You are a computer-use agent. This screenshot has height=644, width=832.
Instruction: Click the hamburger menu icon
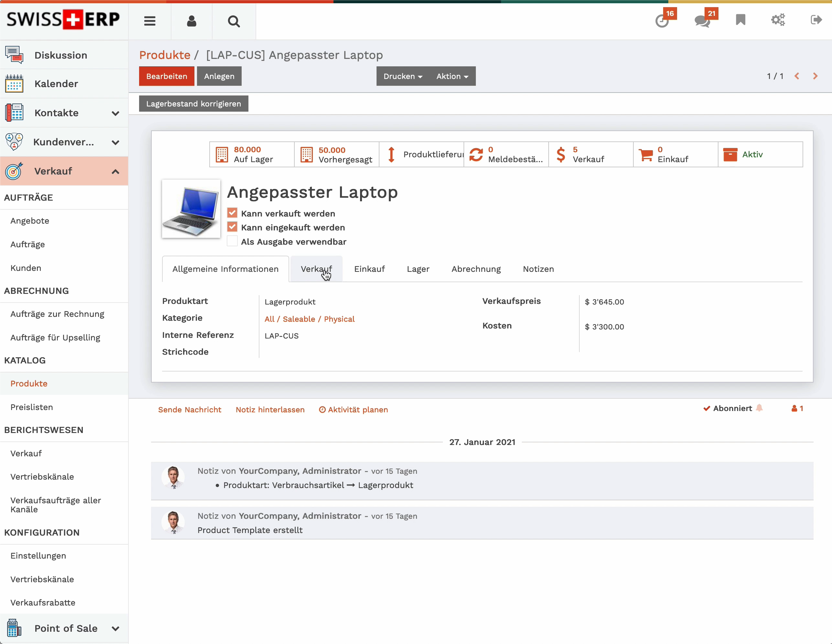click(x=150, y=21)
